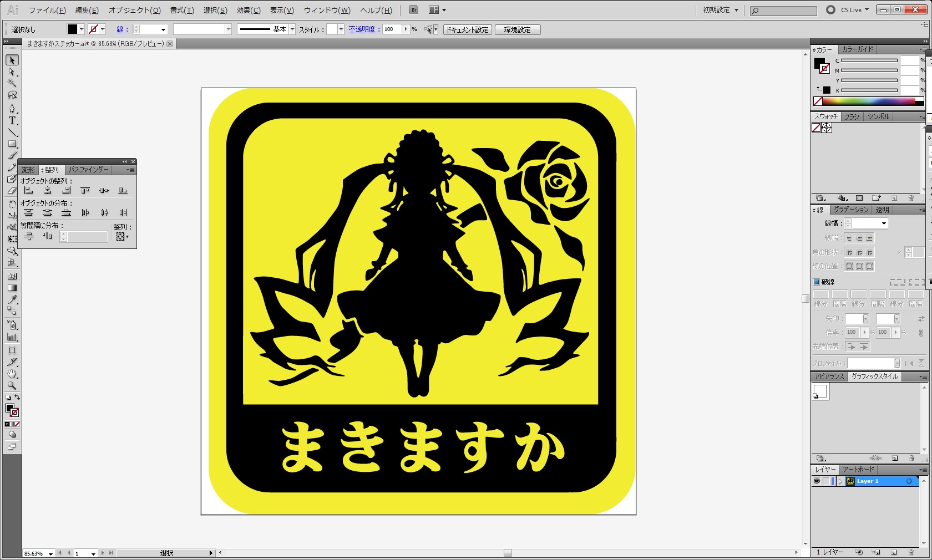Reset default fill and stroke in toolbox
932x560 pixels.
click(x=8, y=398)
